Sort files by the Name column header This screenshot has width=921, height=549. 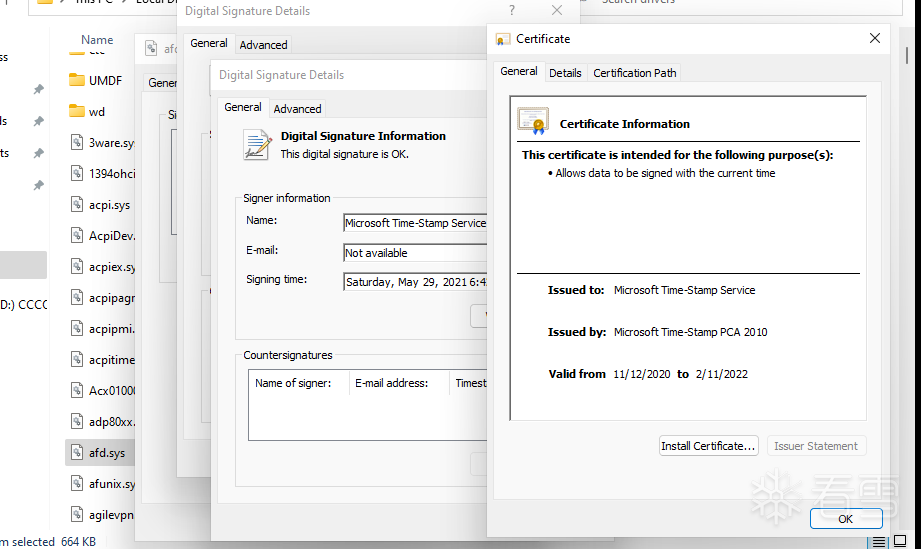point(97,40)
